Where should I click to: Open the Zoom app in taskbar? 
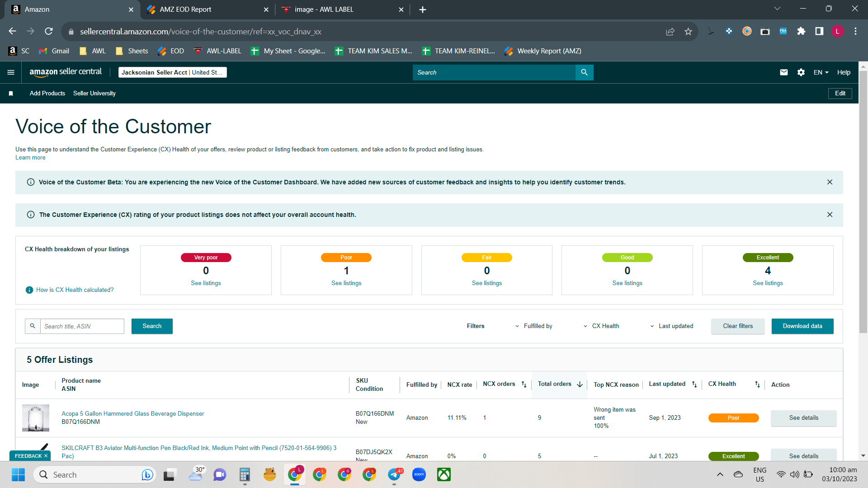tap(419, 474)
